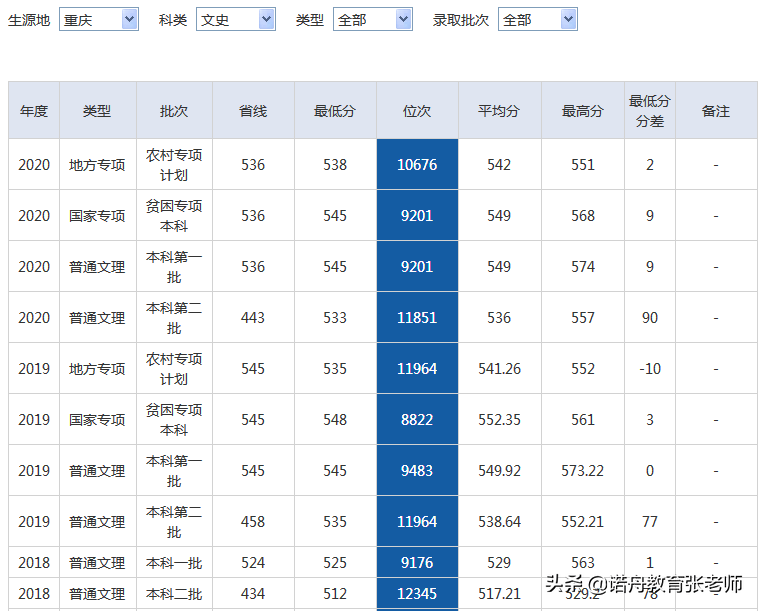Click the 省线 column header

point(253,111)
